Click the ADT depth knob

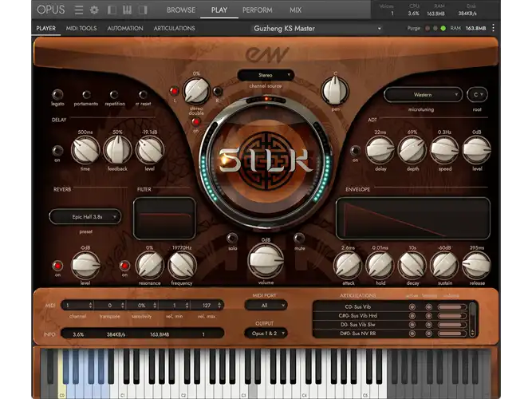pos(412,150)
